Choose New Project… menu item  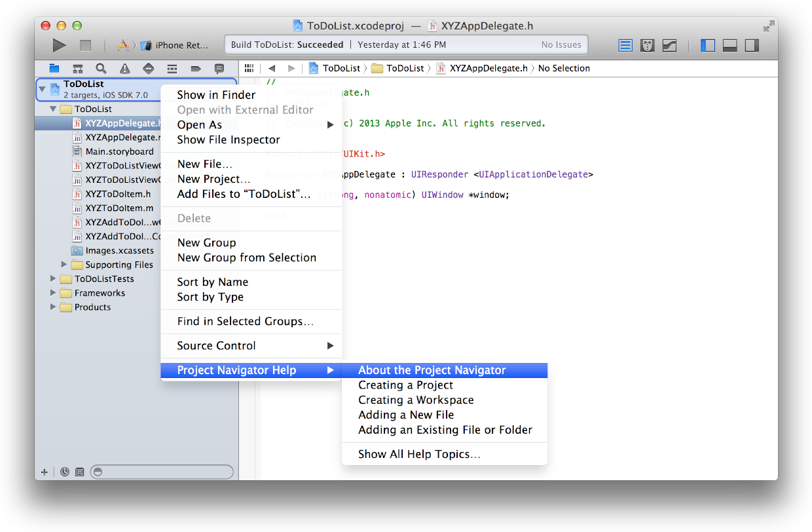pyautogui.click(x=251, y=179)
